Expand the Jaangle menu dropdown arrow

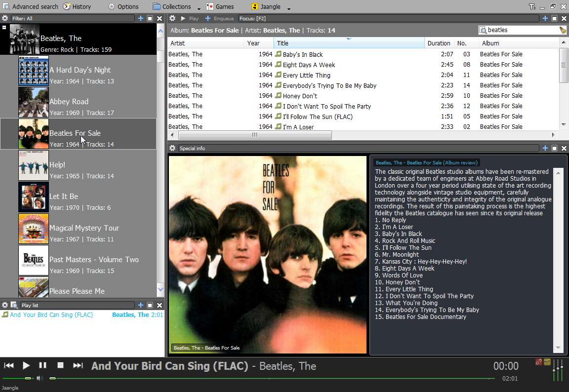pos(289,8)
